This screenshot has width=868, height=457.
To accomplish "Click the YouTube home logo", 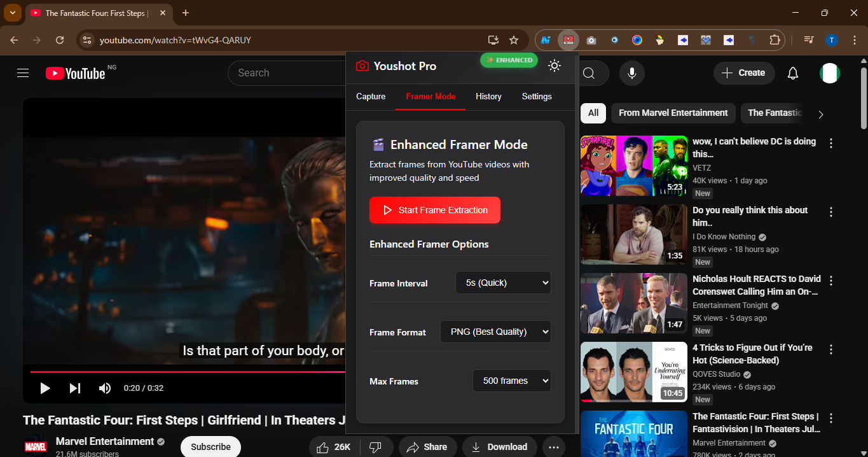I will point(75,73).
